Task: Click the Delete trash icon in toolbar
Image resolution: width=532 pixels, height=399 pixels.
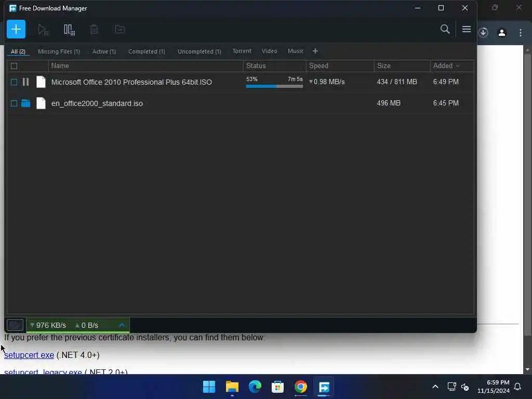Action: [94, 30]
